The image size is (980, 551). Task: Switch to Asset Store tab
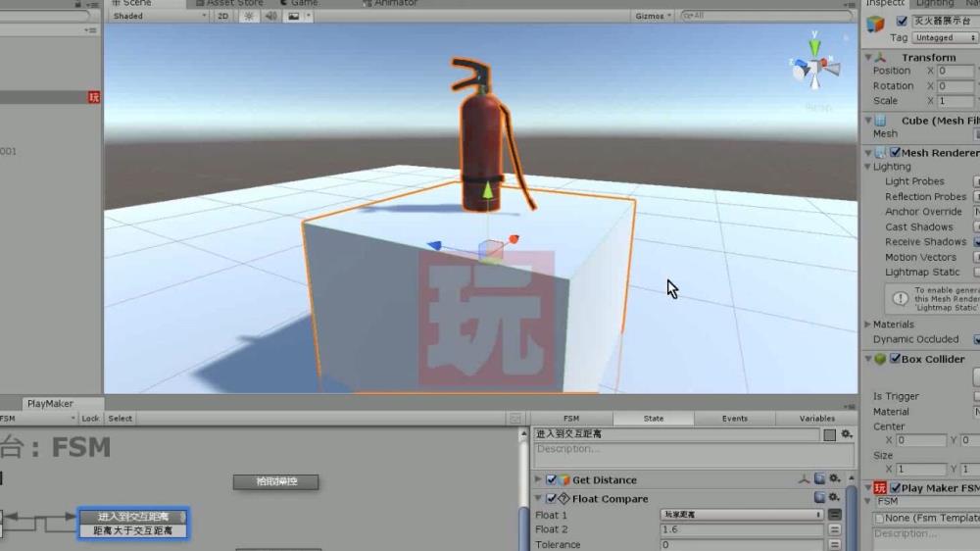click(230, 3)
